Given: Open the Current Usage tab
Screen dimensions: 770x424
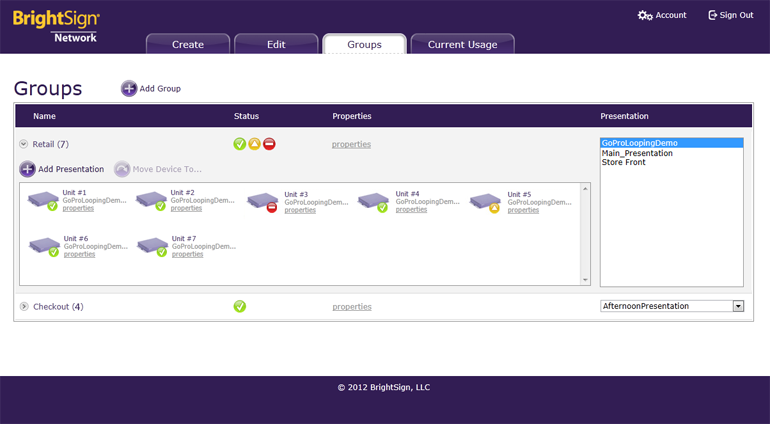Looking at the screenshot, I should point(462,44).
